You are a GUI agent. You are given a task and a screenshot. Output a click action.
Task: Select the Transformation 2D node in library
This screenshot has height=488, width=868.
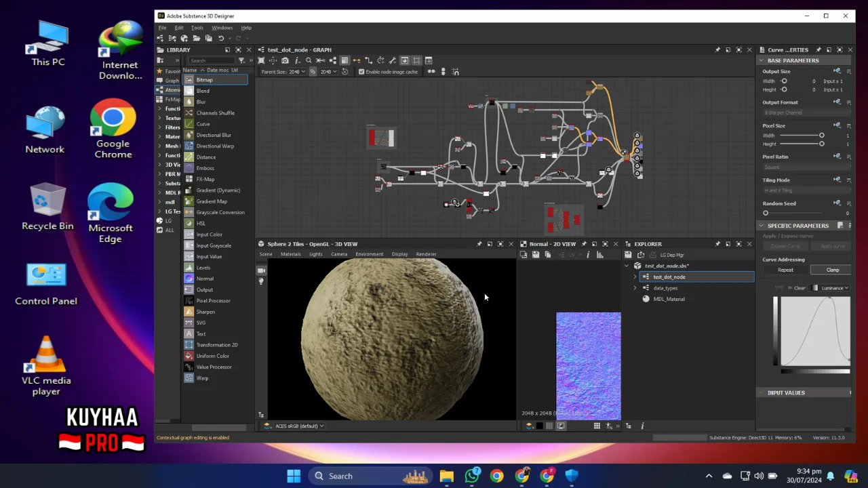(x=216, y=345)
